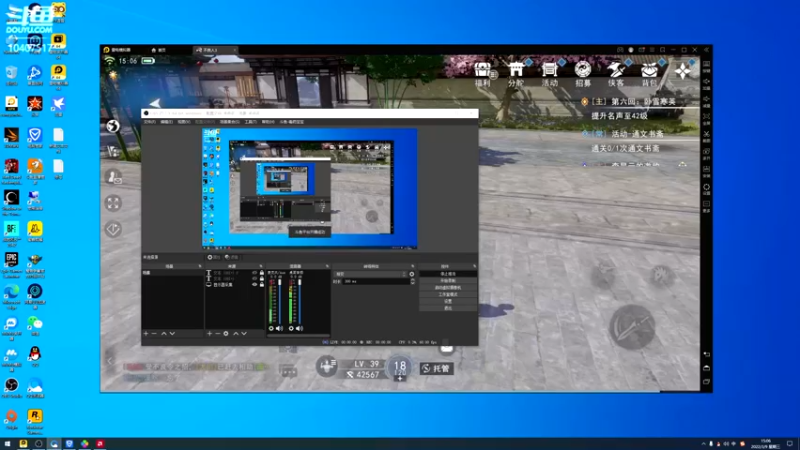Mute the 麦克风/Aux channel speaker icon

coord(279,329)
